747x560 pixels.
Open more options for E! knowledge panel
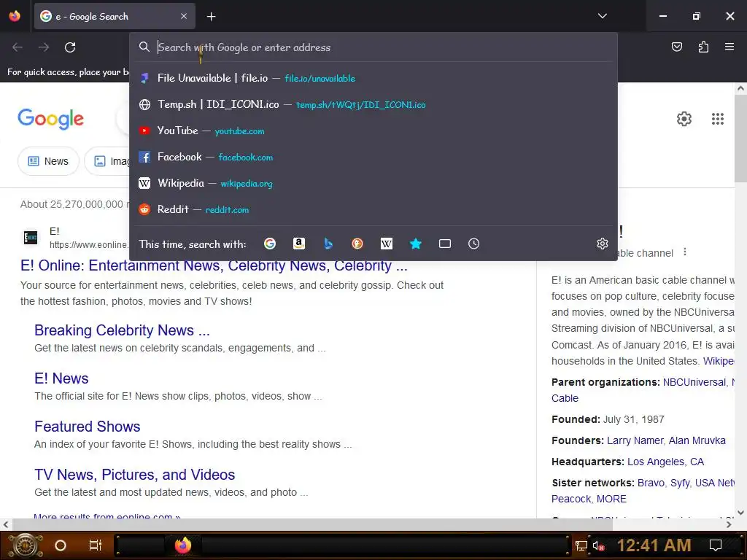[x=684, y=252]
